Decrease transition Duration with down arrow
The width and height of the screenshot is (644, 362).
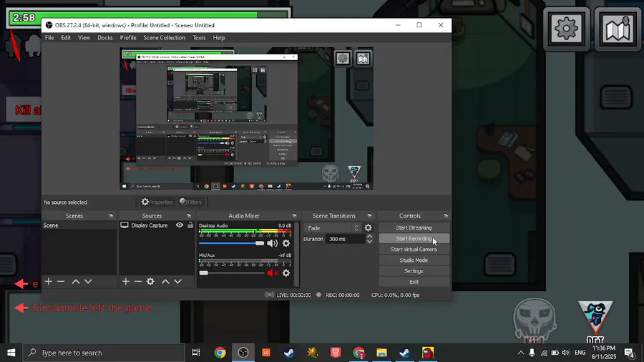(x=369, y=241)
